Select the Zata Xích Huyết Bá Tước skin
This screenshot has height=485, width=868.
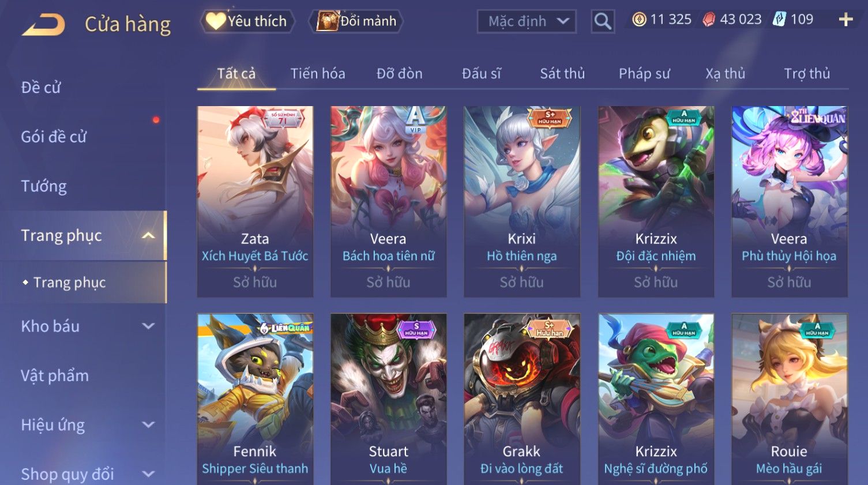coord(255,201)
